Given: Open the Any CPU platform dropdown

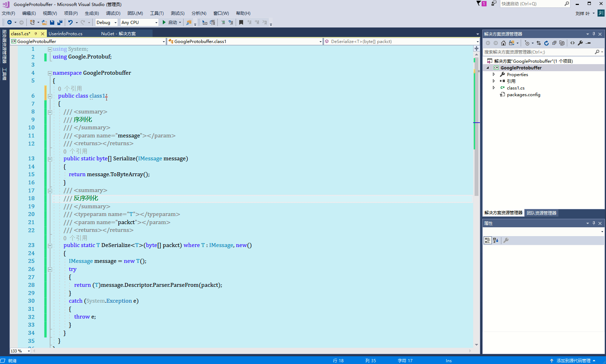Looking at the screenshot, I should 140,22.
